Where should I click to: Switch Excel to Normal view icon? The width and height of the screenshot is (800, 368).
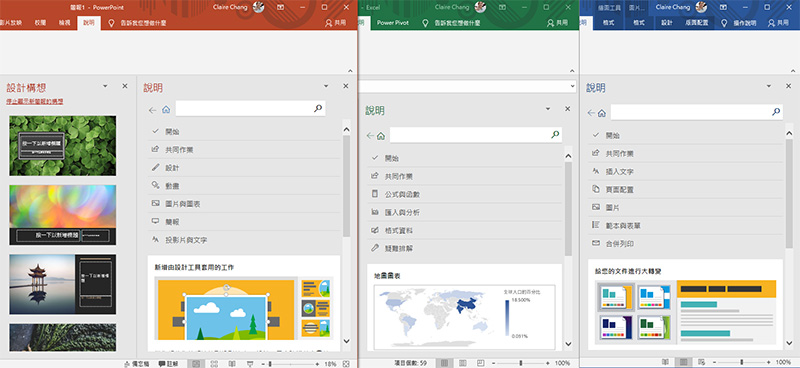(x=444, y=363)
